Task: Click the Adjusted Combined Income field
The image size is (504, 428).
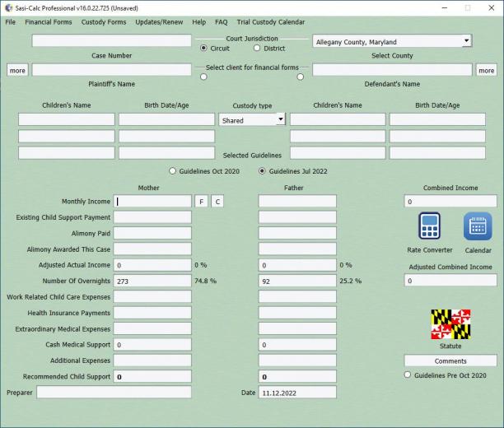Action: click(x=450, y=280)
